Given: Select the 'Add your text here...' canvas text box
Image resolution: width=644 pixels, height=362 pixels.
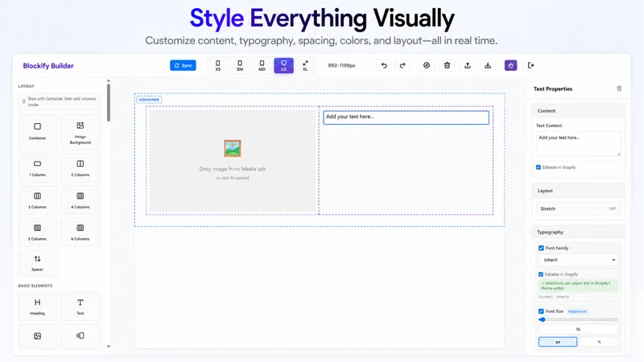Looking at the screenshot, I should [407, 117].
